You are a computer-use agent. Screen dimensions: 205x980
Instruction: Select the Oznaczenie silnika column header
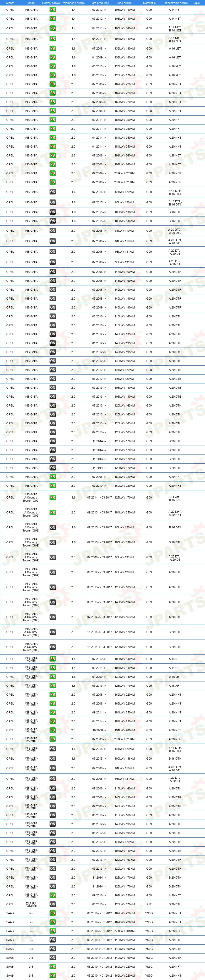tap(175, 3)
